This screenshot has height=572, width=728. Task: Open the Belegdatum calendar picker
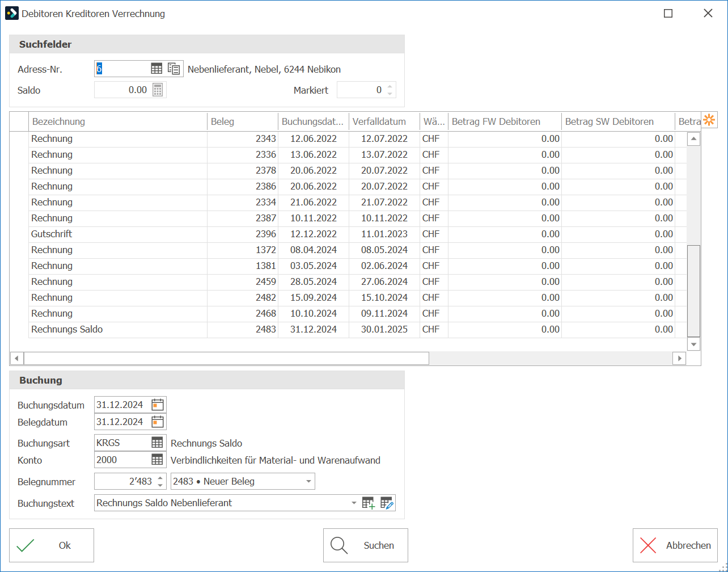click(x=158, y=422)
